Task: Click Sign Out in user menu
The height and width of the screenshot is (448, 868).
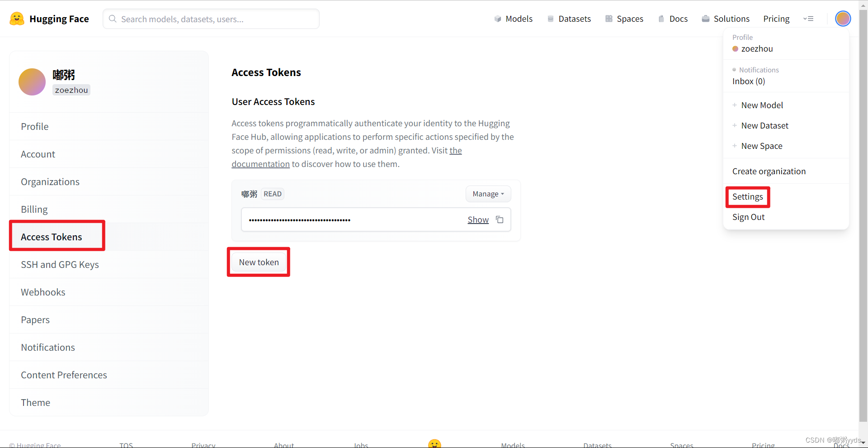Action: tap(748, 217)
